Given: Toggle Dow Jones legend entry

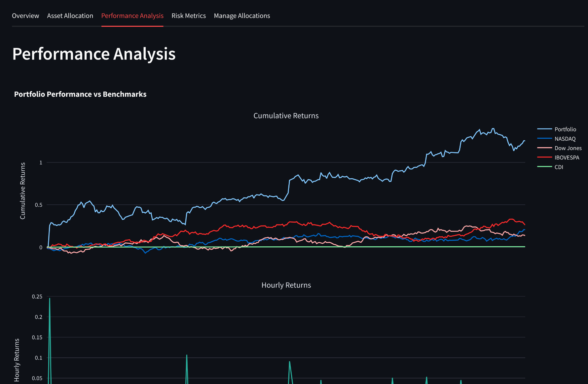Looking at the screenshot, I should [x=559, y=148].
